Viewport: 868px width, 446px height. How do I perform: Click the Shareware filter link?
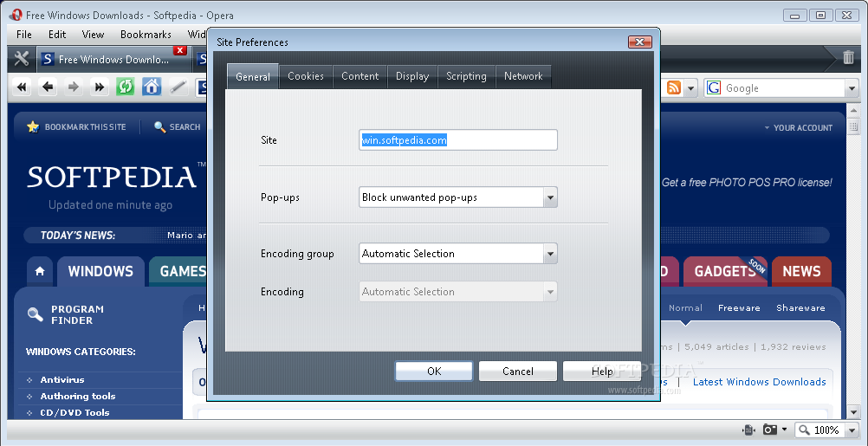[800, 307]
